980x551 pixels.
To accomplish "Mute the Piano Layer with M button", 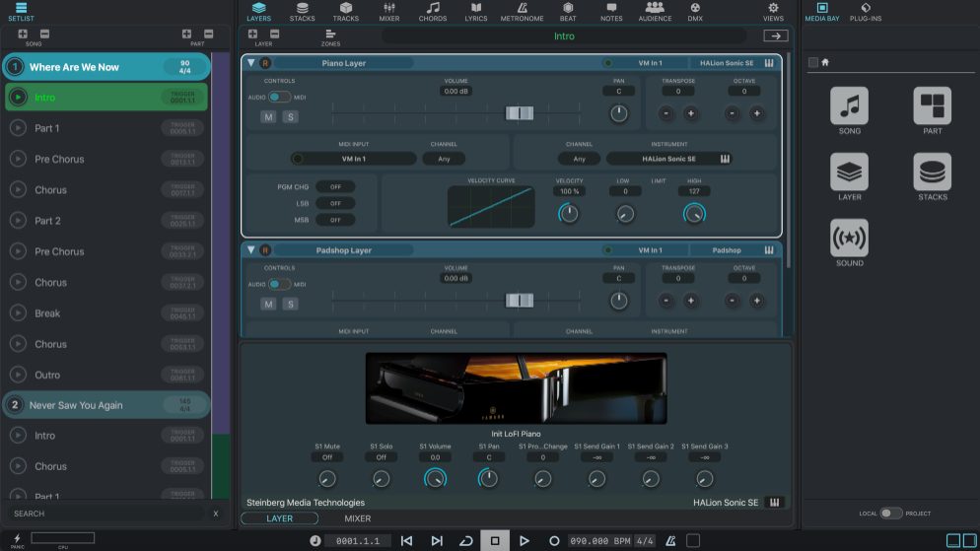I will [268, 116].
